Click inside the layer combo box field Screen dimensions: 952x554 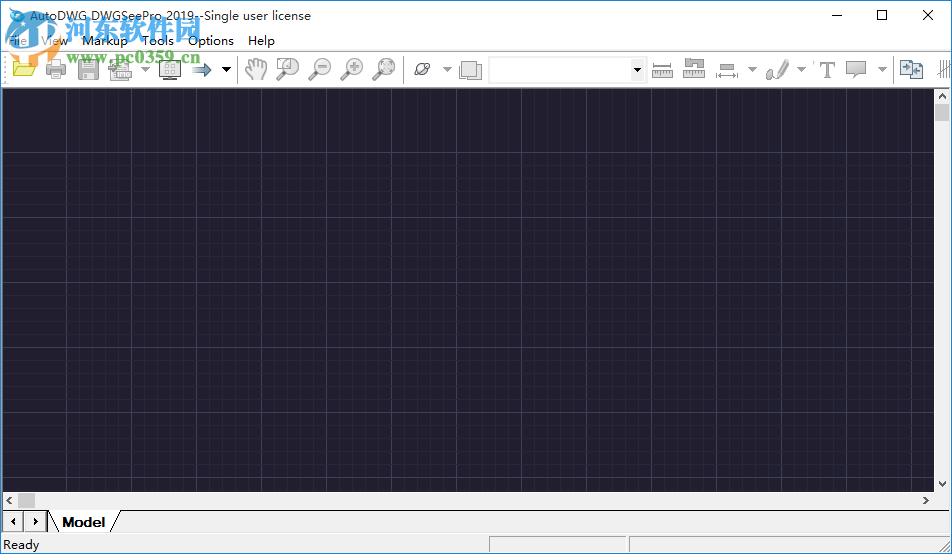click(x=560, y=70)
